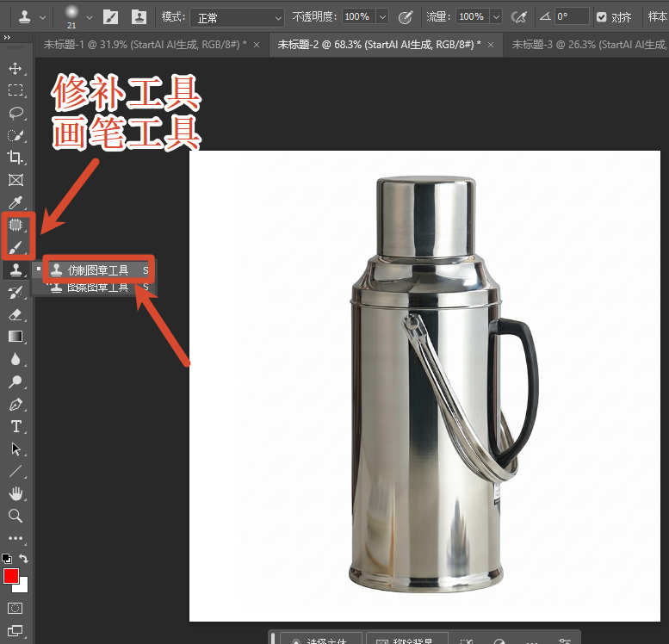669x644 pixels.
Task: Select the Hand tool
Action: [x=15, y=494]
